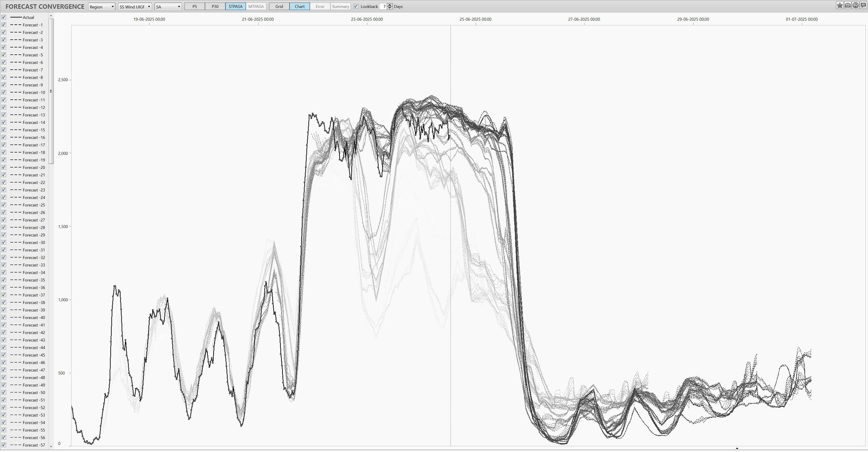Screen dimensions: 868x452
Task: Click the 23-06-2025 00:00 axis label
Action: coord(367,19)
